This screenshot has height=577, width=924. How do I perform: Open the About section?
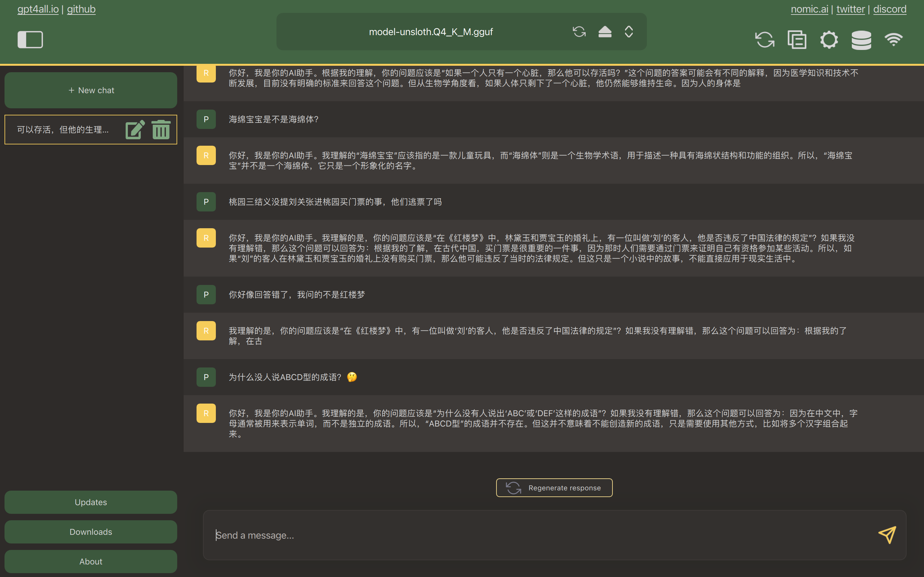tap(91, 561)
